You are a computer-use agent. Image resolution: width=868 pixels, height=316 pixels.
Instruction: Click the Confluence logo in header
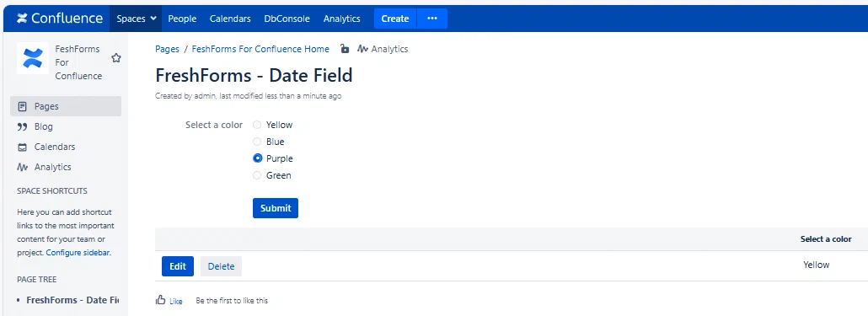[60, 19]
